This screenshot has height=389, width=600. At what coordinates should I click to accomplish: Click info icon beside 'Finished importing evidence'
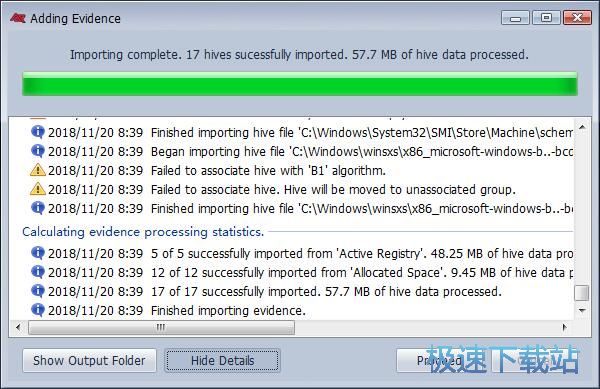click(x=38, y=310)
